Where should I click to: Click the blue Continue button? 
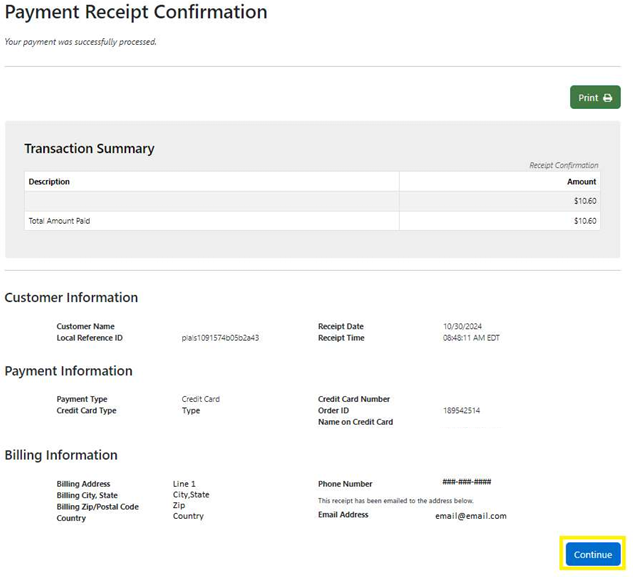(x=593, y=554)
